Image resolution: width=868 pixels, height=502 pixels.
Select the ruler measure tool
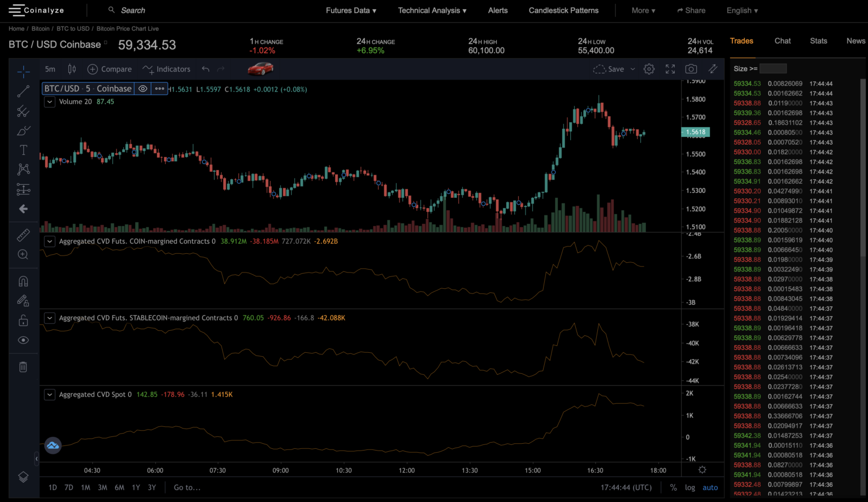pos(23,235)
